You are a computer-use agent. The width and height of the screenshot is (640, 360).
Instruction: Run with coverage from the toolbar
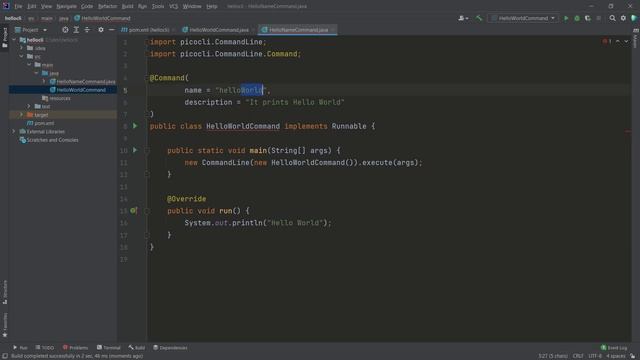coord(588,18)
